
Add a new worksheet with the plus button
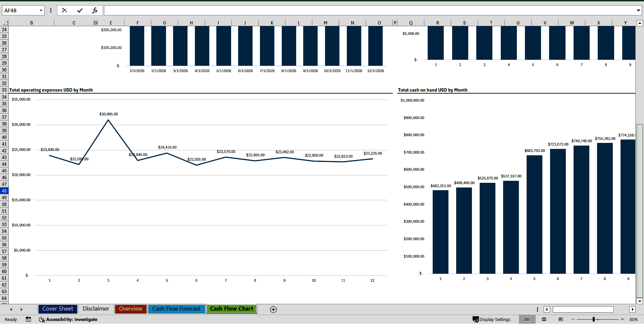pyautogui.click(x=273, y=309)
